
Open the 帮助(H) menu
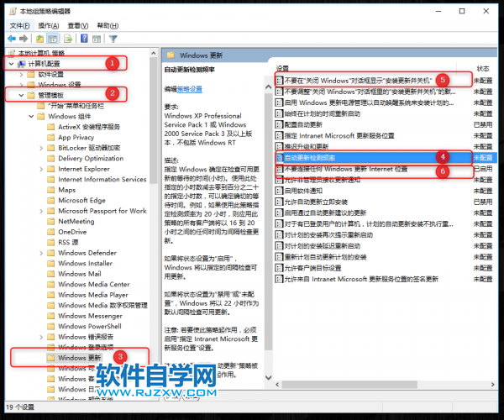(108, 26)
